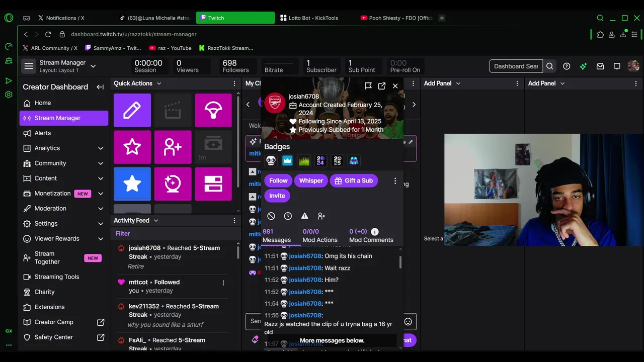Warn josiah6708 with the triangle warning icon
644x362 pixels.
tap(304, 216)
